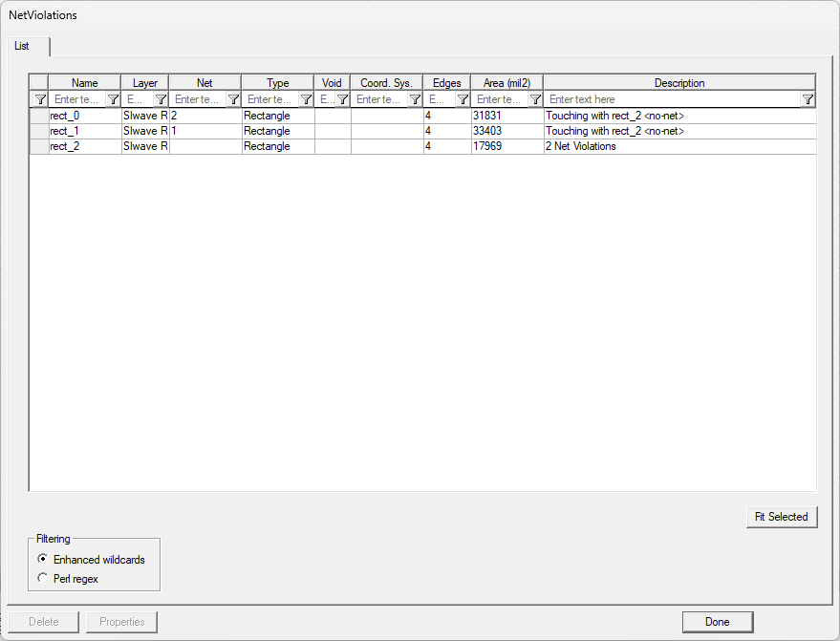Click the Edges value 4 in rect_1 row
The image size is (840, 641).
click(447, 131)
